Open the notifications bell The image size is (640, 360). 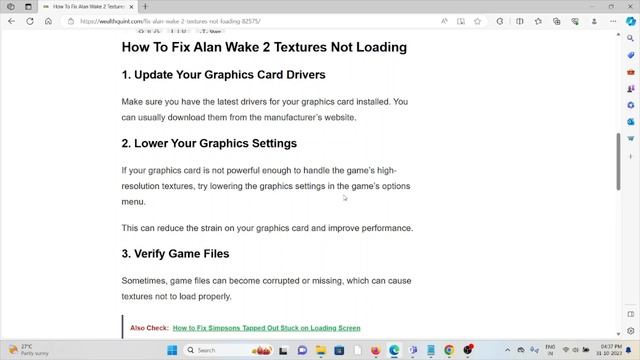(629, 350)
